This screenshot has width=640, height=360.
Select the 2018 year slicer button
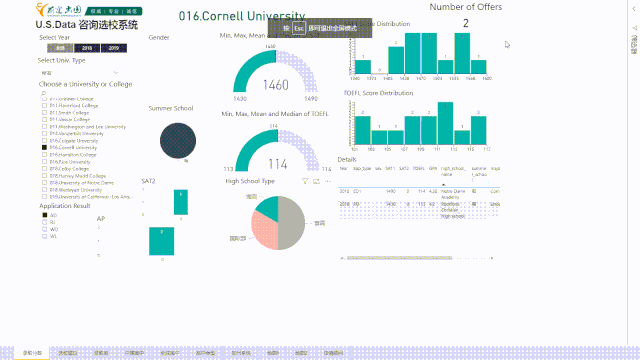tap(87, 48)
